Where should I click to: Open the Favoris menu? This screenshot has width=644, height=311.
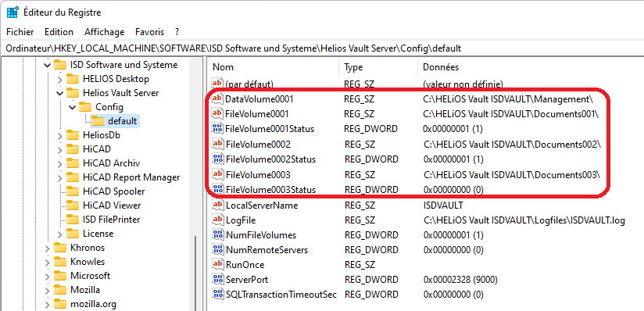(149, 31)
